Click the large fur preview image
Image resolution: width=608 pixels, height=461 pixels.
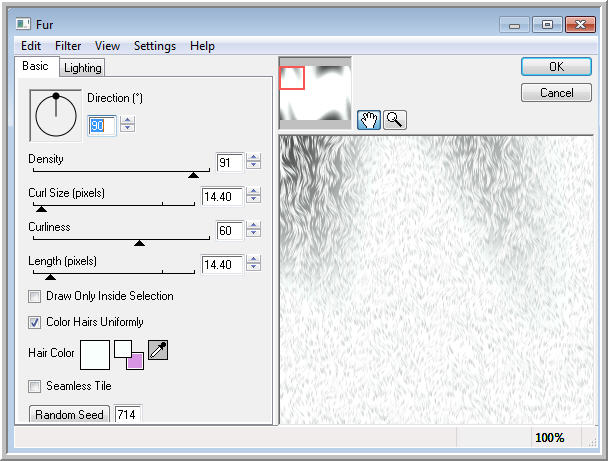point(436,280)
